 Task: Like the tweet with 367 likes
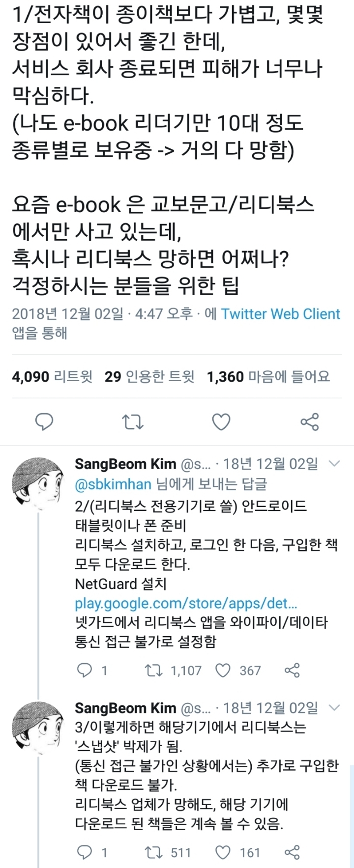pos(223,671)
